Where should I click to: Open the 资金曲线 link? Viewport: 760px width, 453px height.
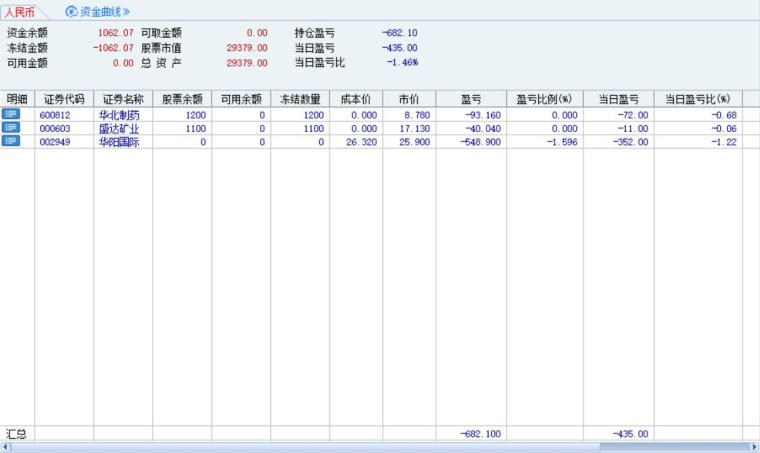coord(105,12)
